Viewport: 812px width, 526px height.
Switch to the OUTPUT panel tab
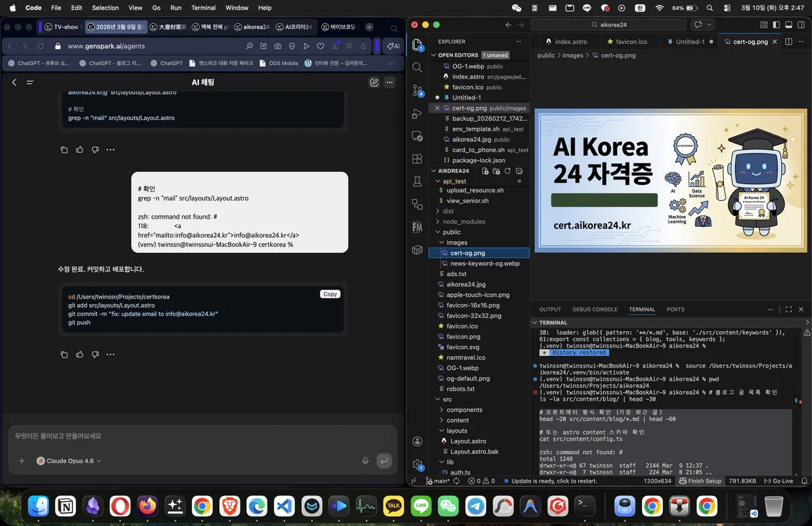point(550,309)
